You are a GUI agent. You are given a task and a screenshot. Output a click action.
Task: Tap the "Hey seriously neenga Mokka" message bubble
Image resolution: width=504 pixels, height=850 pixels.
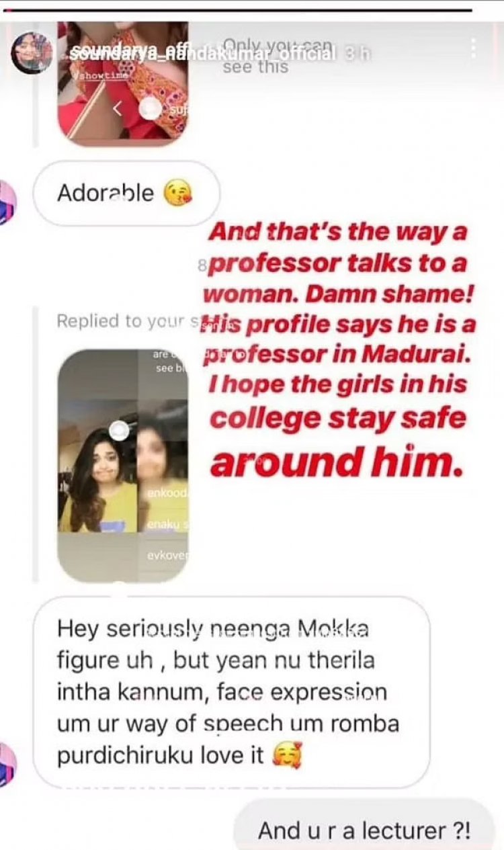click(231, 692)
